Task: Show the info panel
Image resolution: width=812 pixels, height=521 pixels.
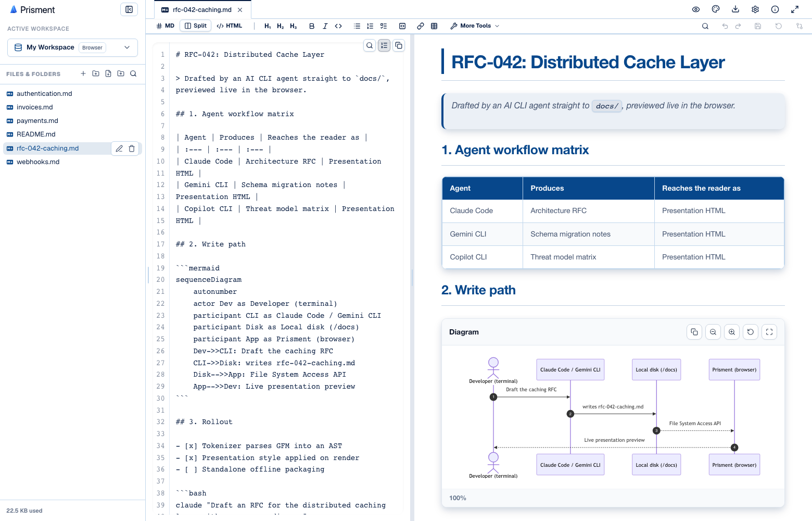Action: click(x=775, y=9)
